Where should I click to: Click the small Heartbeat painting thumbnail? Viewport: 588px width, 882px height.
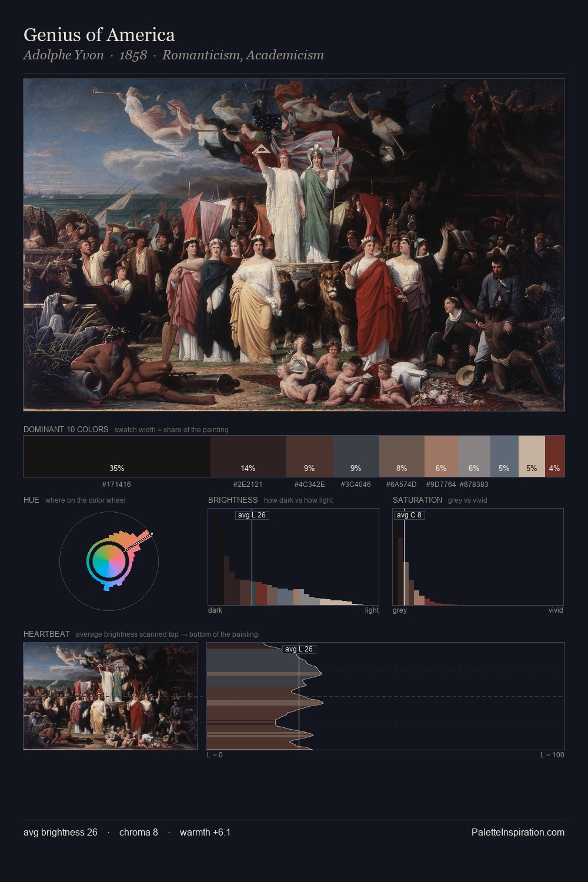click(111, 696)
